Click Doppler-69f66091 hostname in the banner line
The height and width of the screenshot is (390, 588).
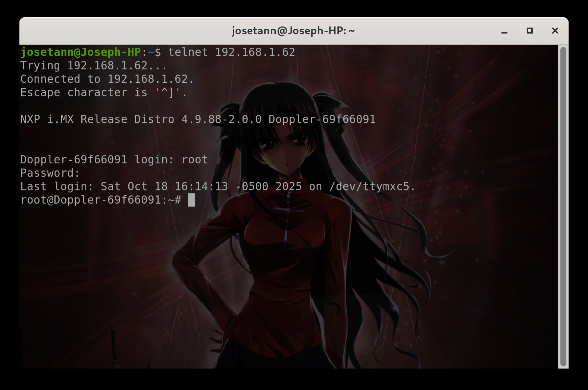322,119
